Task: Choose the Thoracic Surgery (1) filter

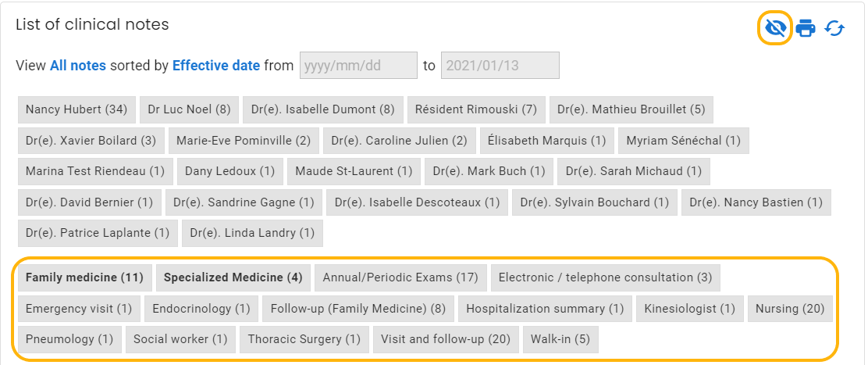Action: [304, 339]
